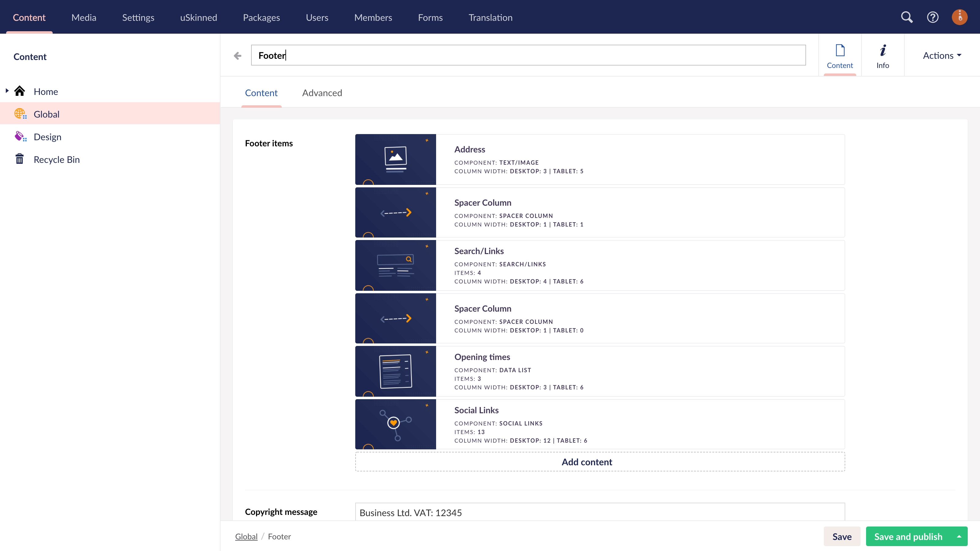The height and width of the screenshot is (551, 980).
Task: Open the uSkinned section
Action: [198, 17]
